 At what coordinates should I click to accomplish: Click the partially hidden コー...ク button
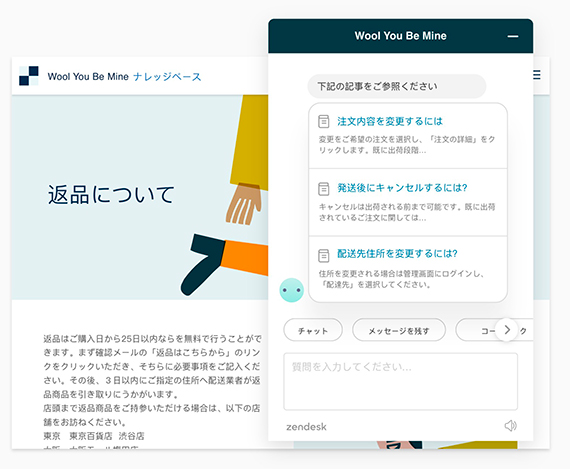(494, 330)
